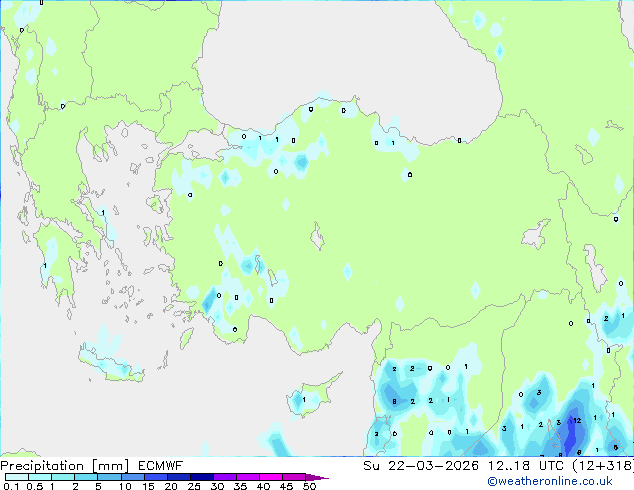Select the 30–35 mm purple legend swatch
Image resolution: width=634 pixels, height=490 pixels.
tap(224, 477)
